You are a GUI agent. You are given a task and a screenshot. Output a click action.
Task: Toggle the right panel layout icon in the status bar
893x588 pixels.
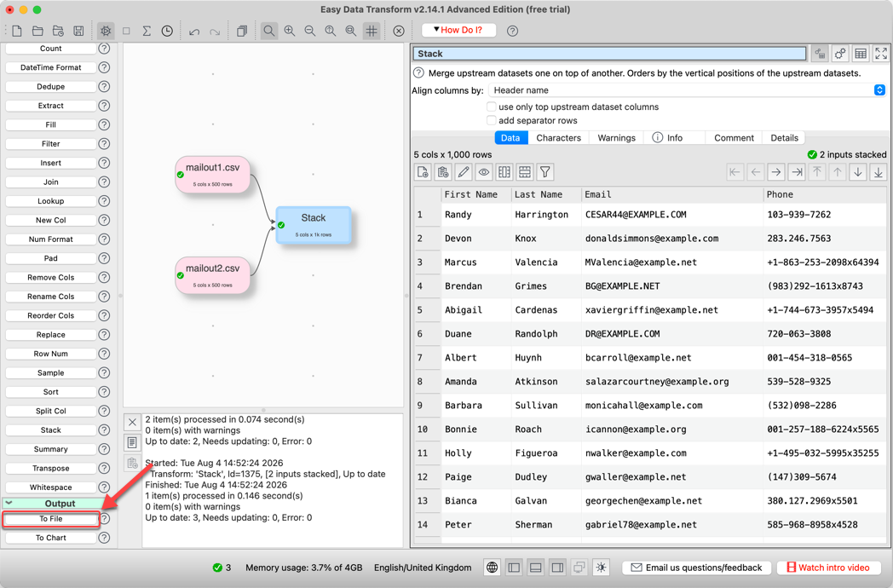pos(557,568)
